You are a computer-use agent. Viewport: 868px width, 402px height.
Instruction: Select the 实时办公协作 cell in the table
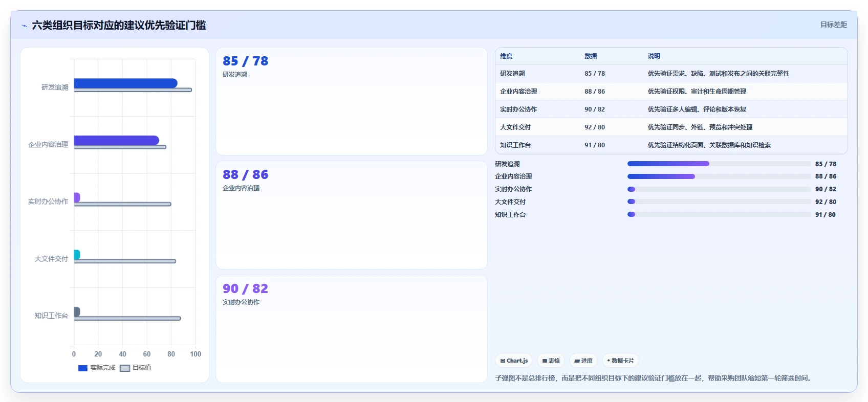(518, 109)
